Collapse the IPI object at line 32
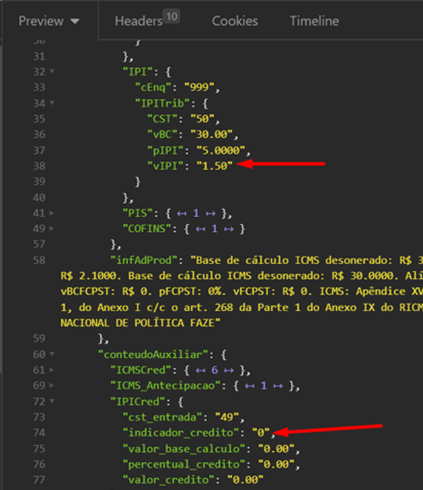The image size is (423, 490). pos(52,71)
